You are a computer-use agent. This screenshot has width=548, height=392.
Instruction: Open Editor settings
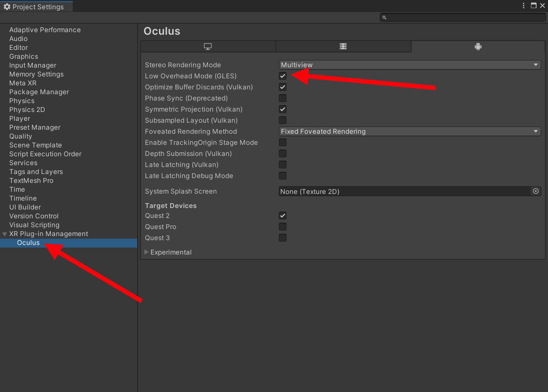(x=18, y=48)
